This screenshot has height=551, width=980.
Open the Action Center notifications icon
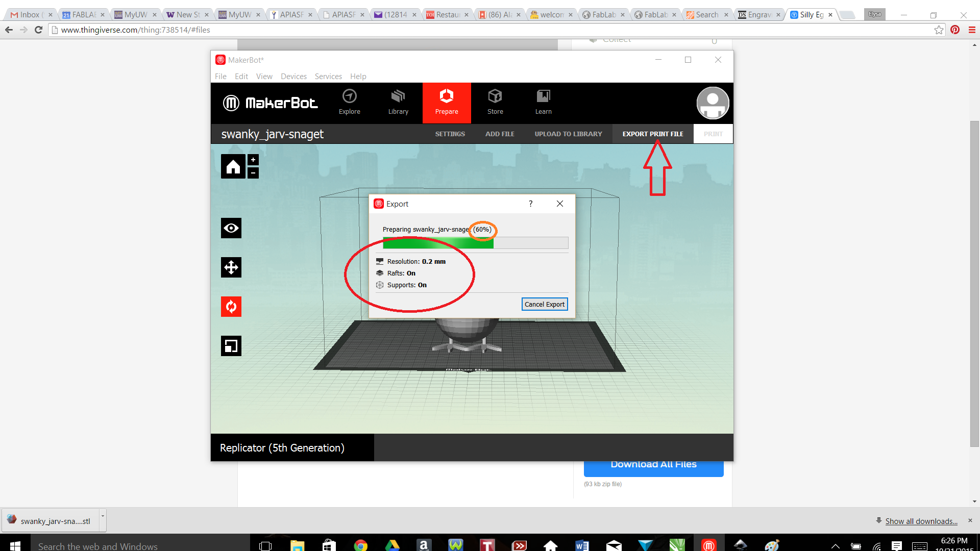click(897, 546)
